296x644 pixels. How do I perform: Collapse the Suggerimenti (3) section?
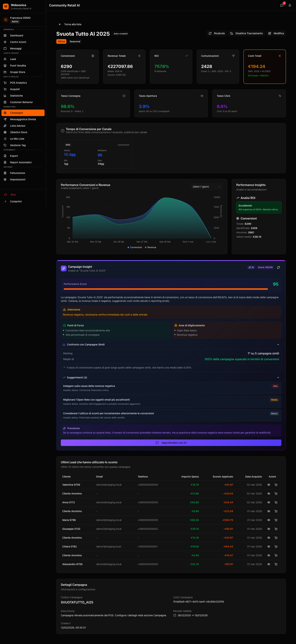tap(278, 377)
